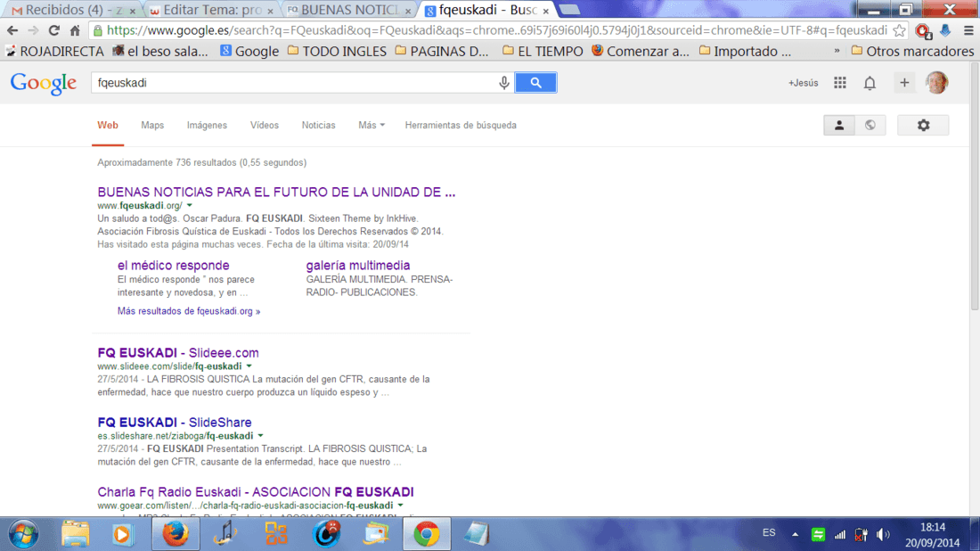Switch to the Editar Tema tab
The height and width of the screenshot is (551, 980).
click(x=213, y=10)
